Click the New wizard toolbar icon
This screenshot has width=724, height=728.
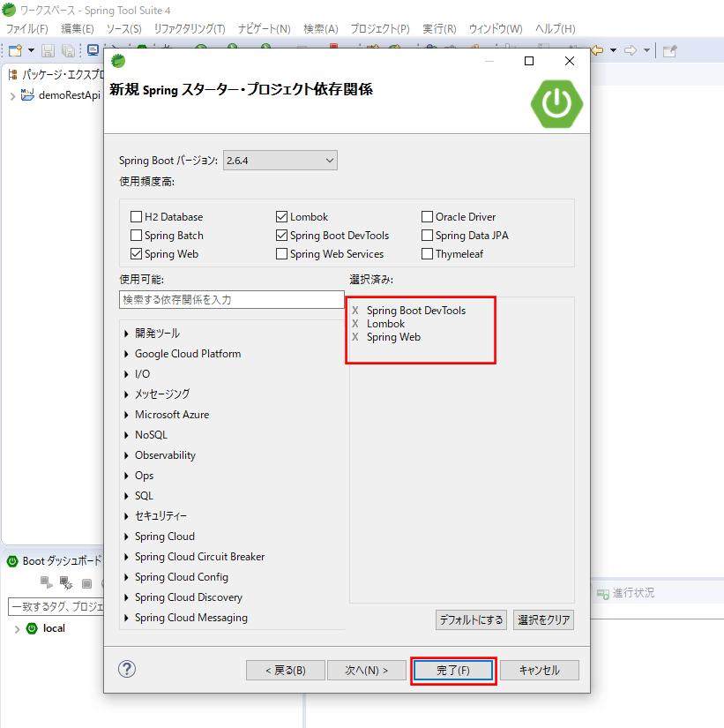[15, 50]
